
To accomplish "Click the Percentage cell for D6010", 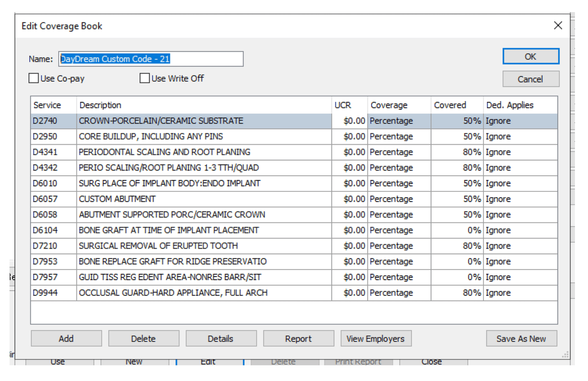I will (x=399, y=183).
